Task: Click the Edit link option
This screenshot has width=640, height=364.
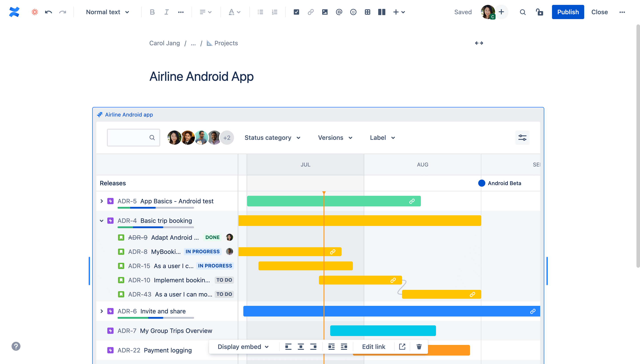Action: (374, 346)
